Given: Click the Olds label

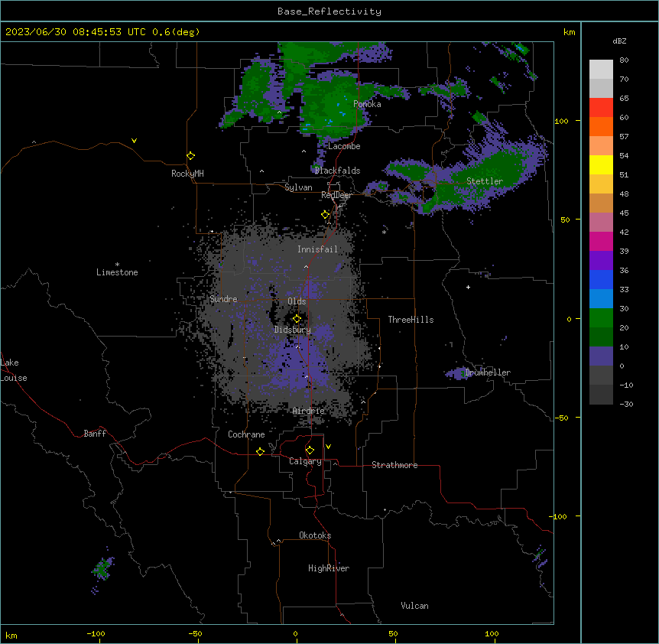Looking at the screenshot, I should point(297,301).
